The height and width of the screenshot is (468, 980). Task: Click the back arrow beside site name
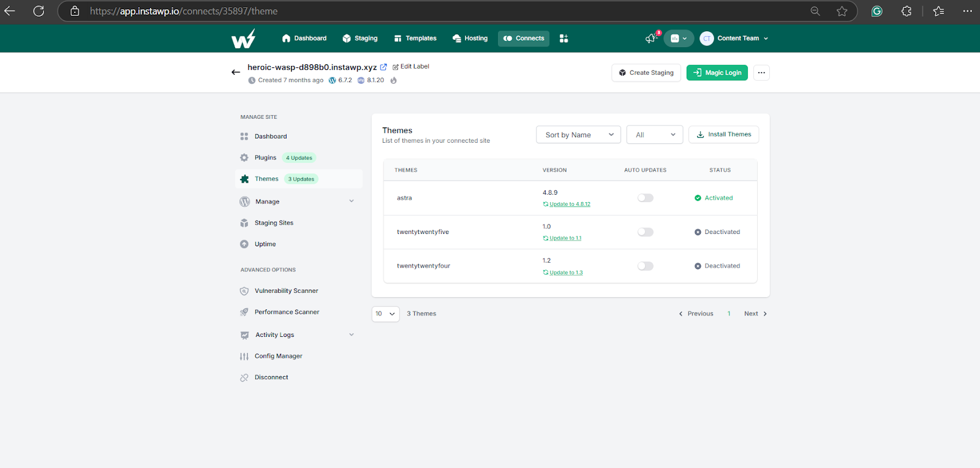(236, 72)
